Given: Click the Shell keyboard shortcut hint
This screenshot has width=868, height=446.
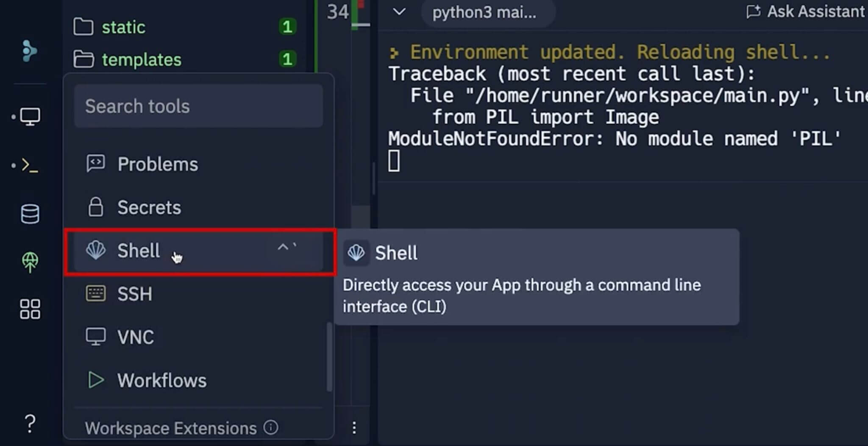Looking at the screenshot, I should point(287,247).
